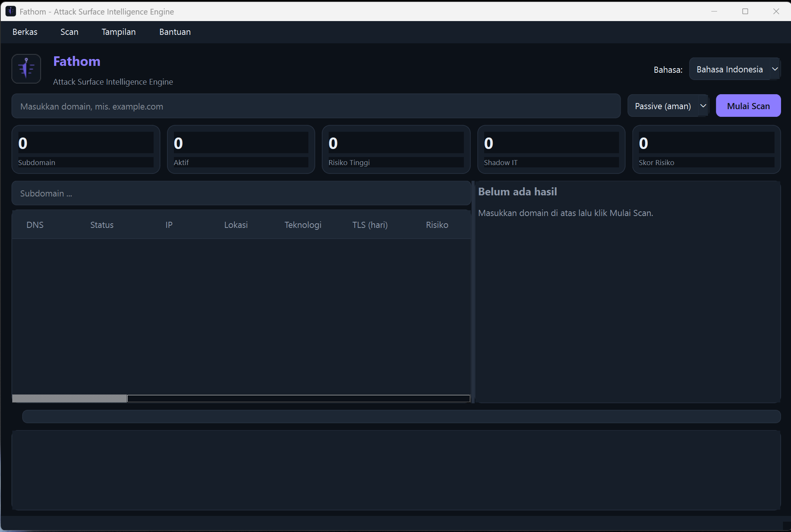Click the 'Masukkan domain di atas' hint text
This screenshot has height=532, width=791.
(x=565, y=213)
